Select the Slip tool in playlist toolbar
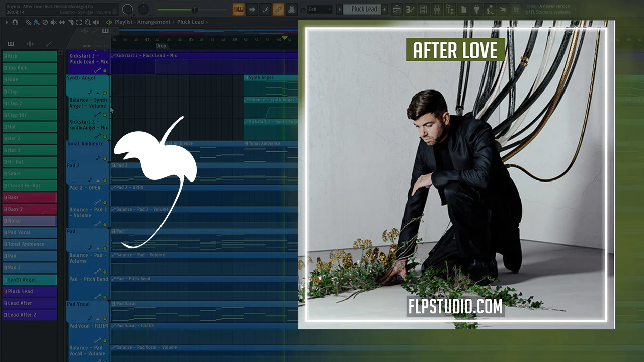Viewport: 644px width, 362px height. pos(62,22)
